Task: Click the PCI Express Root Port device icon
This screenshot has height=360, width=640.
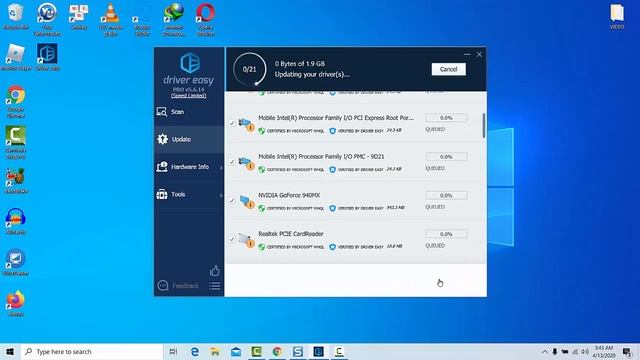Action: pyautogui.click(x=247, y=124)
